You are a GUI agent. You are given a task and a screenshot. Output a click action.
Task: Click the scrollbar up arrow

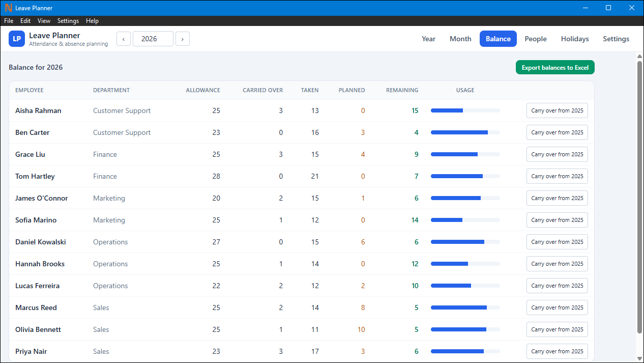coord(639,55)
